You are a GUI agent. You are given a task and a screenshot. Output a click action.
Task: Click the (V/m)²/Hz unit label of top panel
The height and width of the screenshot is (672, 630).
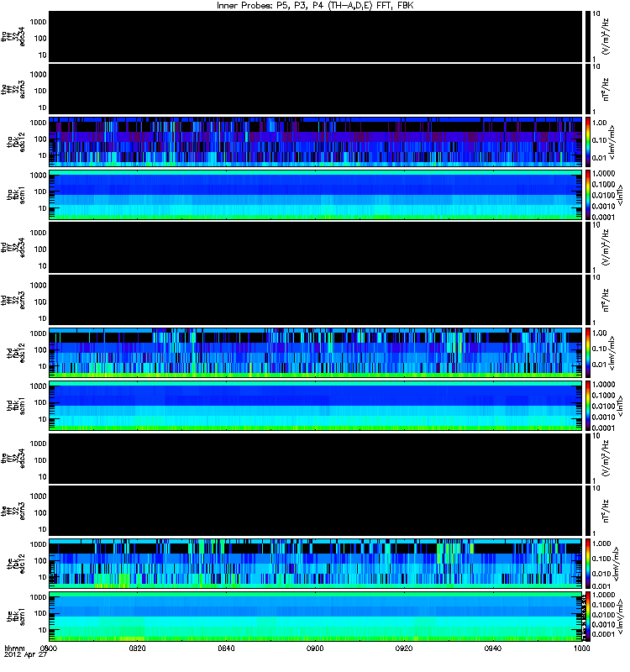click(606, 36)
